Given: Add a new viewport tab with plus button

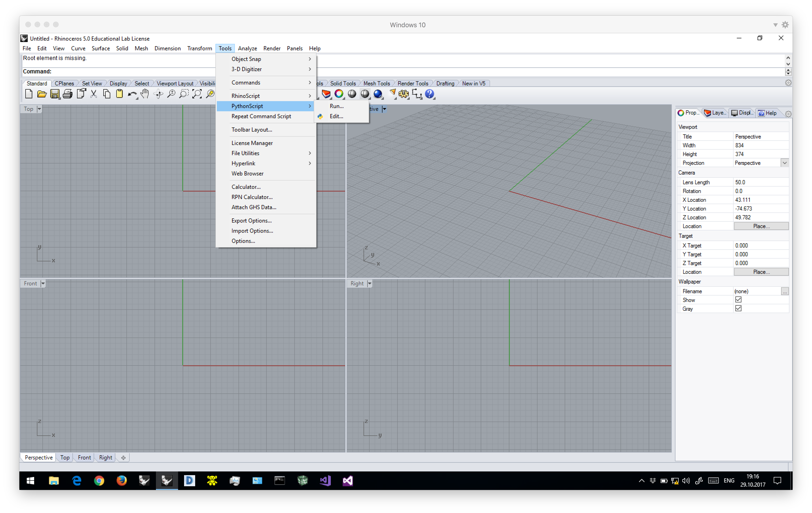Looking at the screenshot, I should click(123, 458).
